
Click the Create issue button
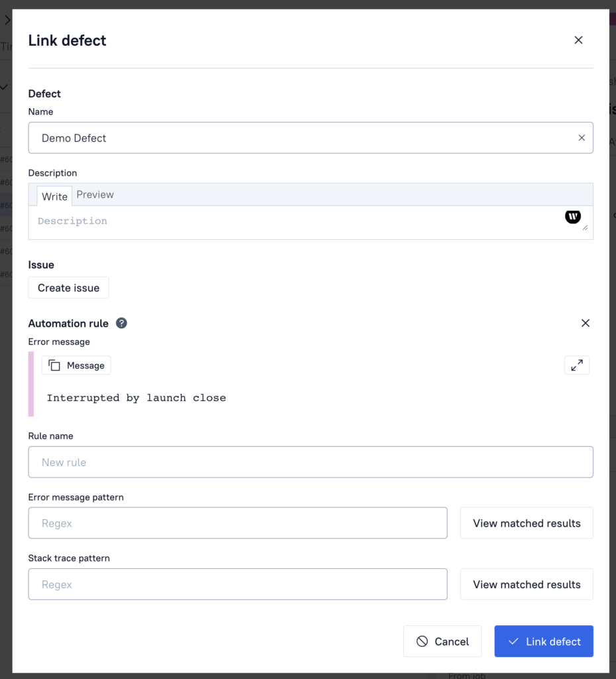pos(68,288)
